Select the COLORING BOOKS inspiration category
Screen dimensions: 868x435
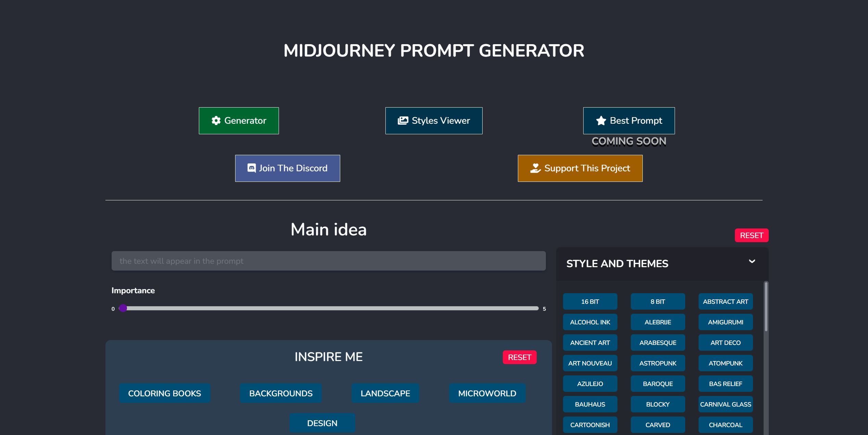[164, 393]
